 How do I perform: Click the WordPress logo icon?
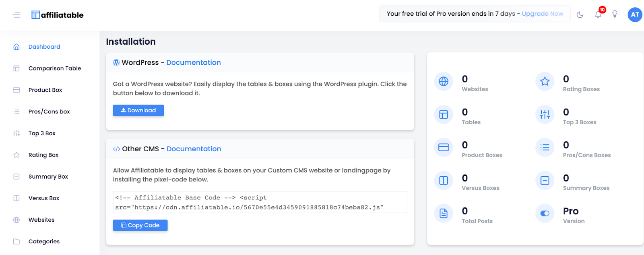(116, 63)
